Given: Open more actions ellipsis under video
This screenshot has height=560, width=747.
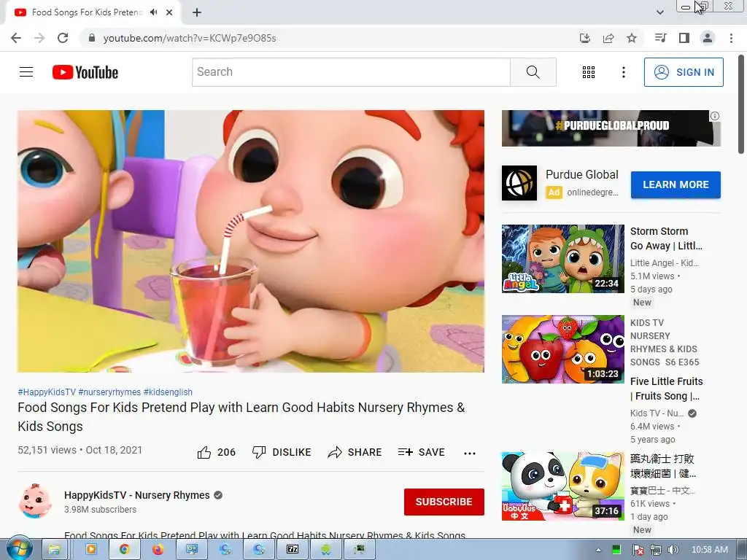Looking at the screenshot, I should [x=469, y=453].
